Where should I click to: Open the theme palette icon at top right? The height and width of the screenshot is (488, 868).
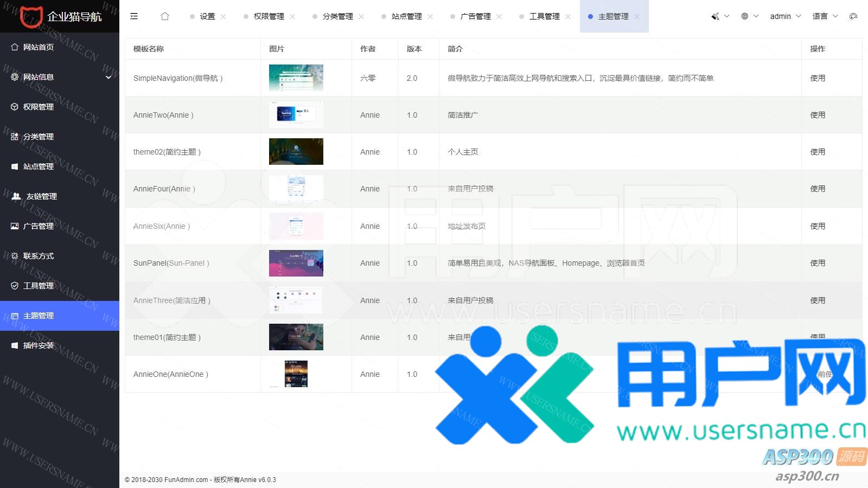853,16
